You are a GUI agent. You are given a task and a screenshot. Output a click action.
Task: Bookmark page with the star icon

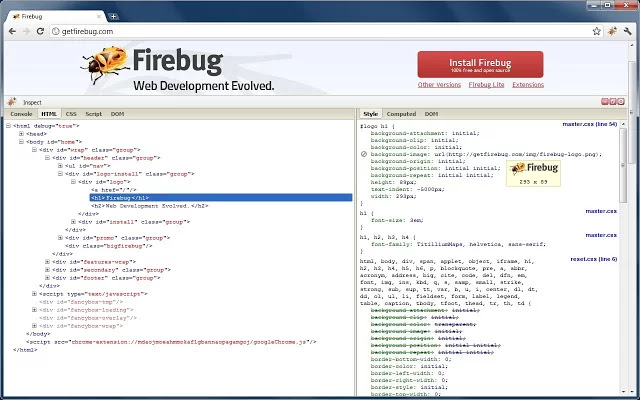tap(597, 31)
